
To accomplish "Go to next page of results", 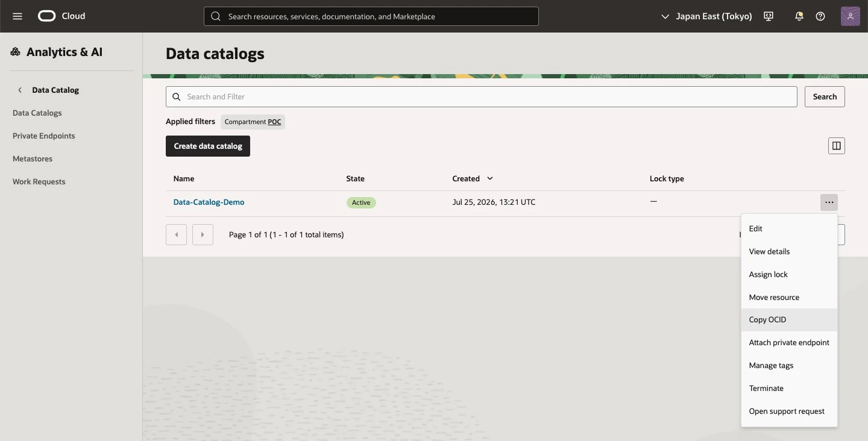I will point(203,234).
